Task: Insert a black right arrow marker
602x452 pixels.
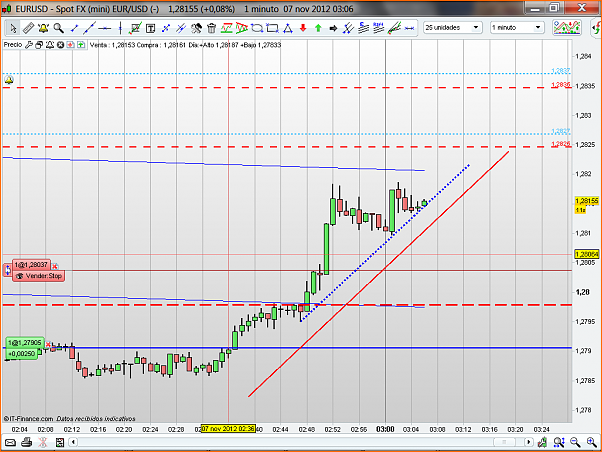Action: point(333,28)
